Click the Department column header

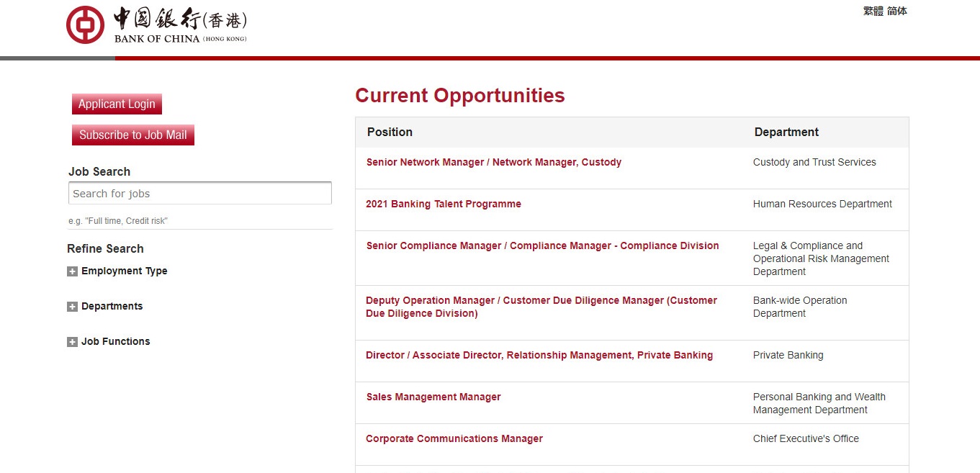pyautogui.click(x=786, y=132)
